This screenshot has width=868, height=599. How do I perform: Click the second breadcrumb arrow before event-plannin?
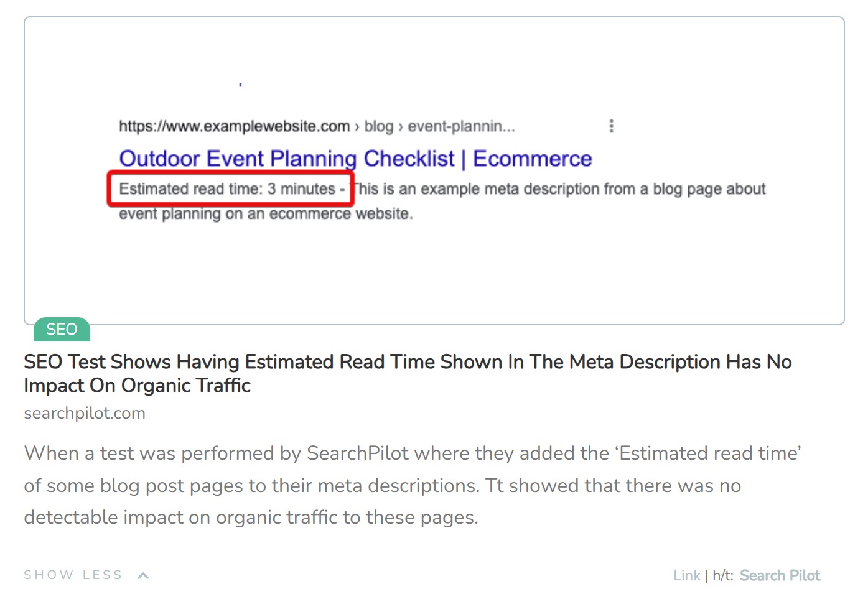(400, 126)
